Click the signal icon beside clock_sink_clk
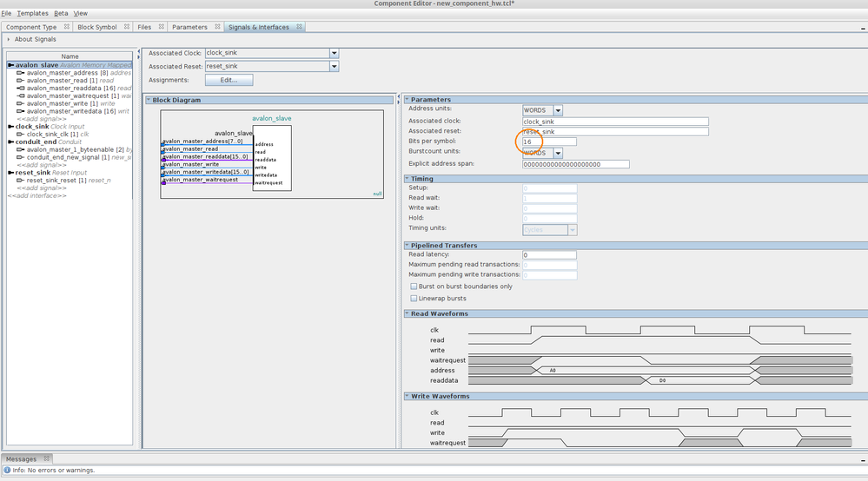Screen dimensions: 868x481 click(21, 135)
